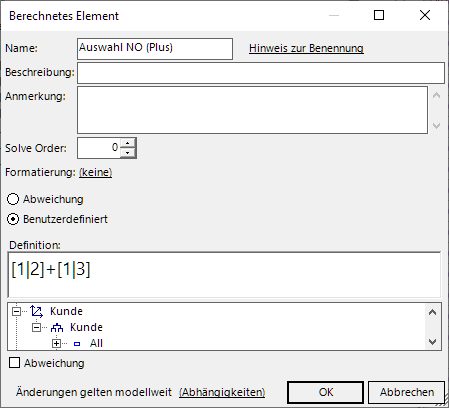This screenshot has height=408, width=449.
Task: Click the All member level icon
Action: tap(77, 344)
